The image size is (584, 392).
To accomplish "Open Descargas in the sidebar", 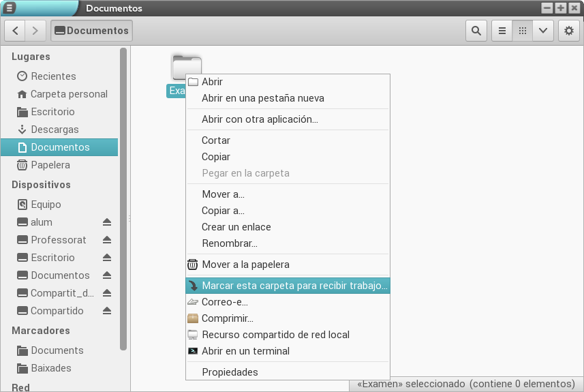I will click(x=55, y=130).
